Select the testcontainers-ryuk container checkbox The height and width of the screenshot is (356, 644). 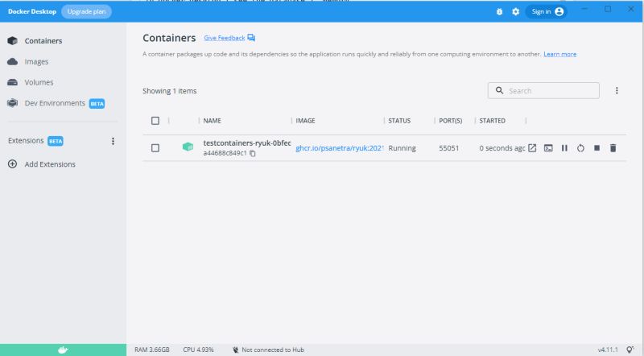pyautogui.click(x=155, y=148)
